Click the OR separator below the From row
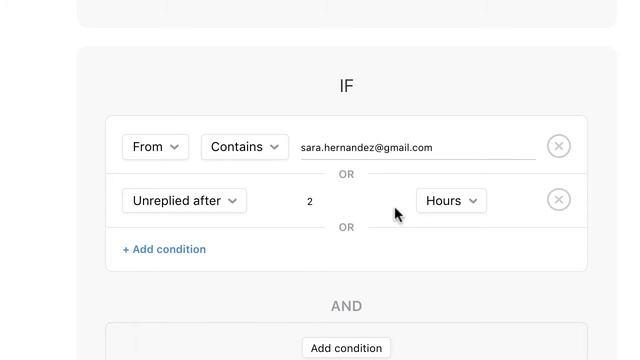 pos(347,174)
